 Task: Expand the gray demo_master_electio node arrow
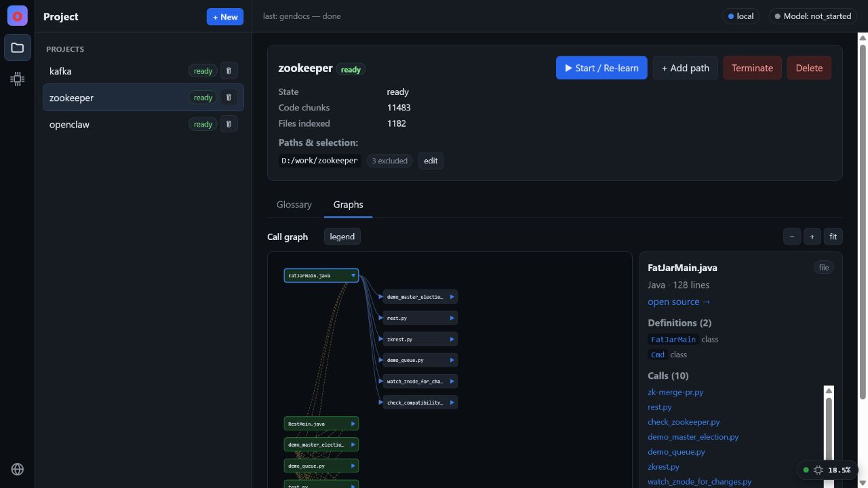(452, 297)
